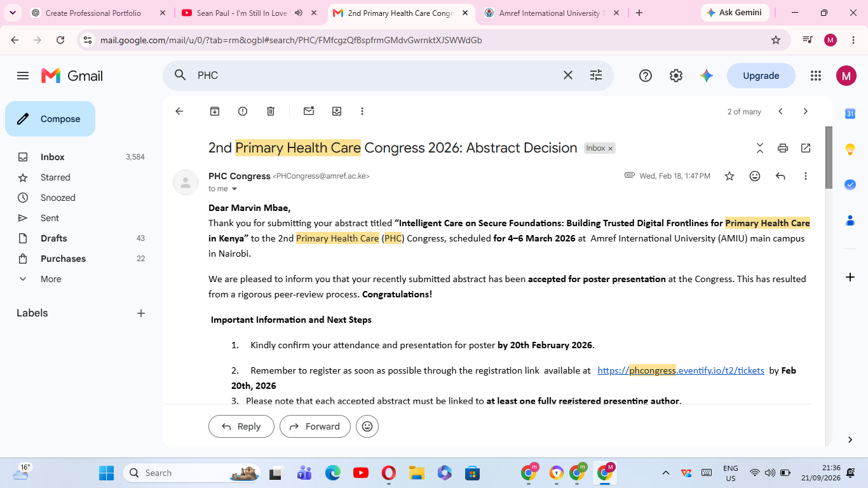Open phcongress.eventify.io tickets link
Viewport: 868px width, 488px height.
681,370
